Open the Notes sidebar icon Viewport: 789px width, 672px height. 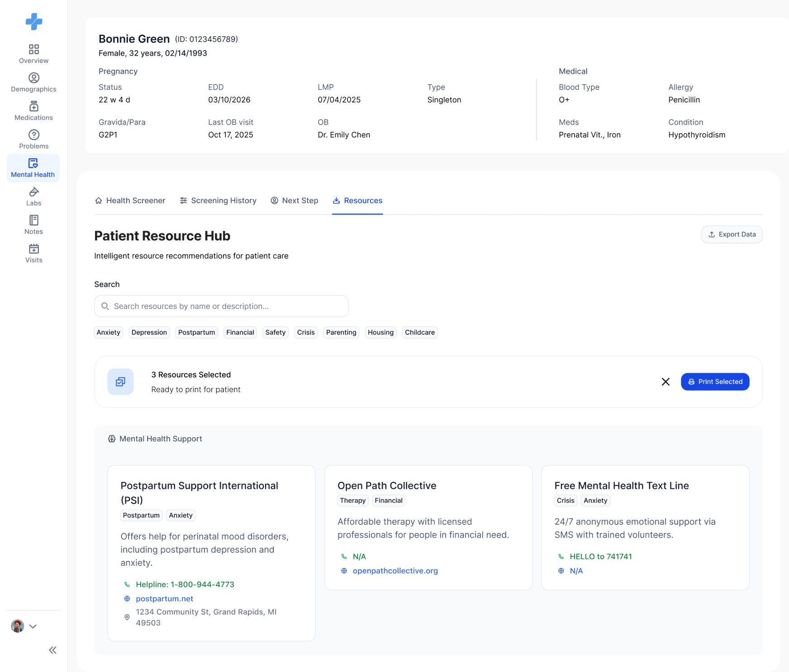point(34,220)
